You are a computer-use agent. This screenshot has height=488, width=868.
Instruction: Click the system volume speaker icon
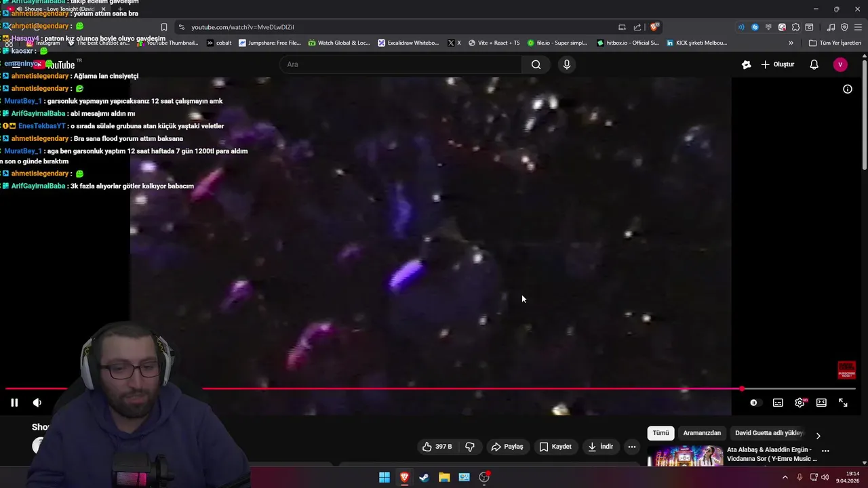pos(825,477)
